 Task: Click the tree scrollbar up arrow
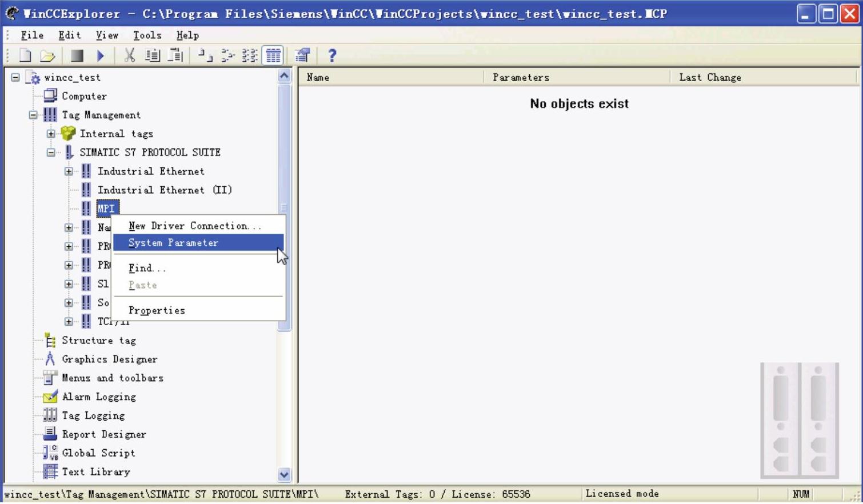click(284, 76)
